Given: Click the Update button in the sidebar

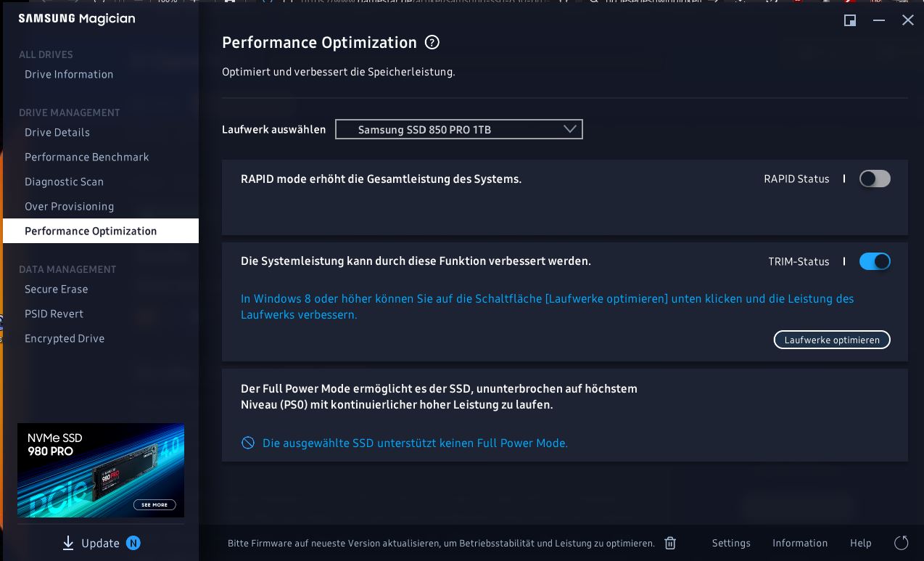Looking at the screenshot, I should click(x=101, y=543).
